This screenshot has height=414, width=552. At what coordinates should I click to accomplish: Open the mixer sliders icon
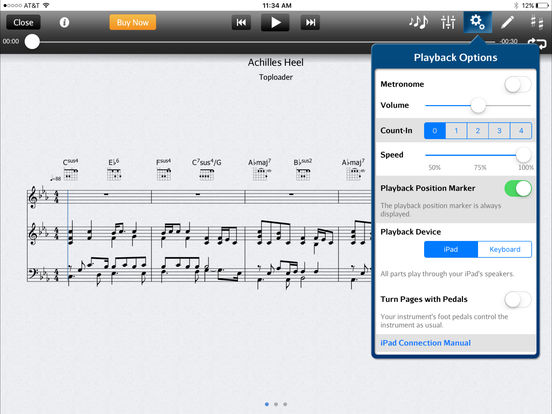click(x=448, y=22)
